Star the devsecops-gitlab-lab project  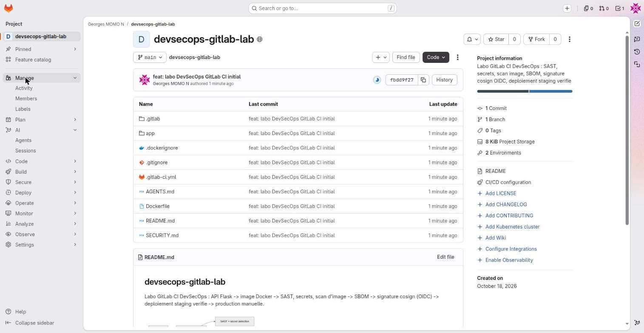pos(496,40)
